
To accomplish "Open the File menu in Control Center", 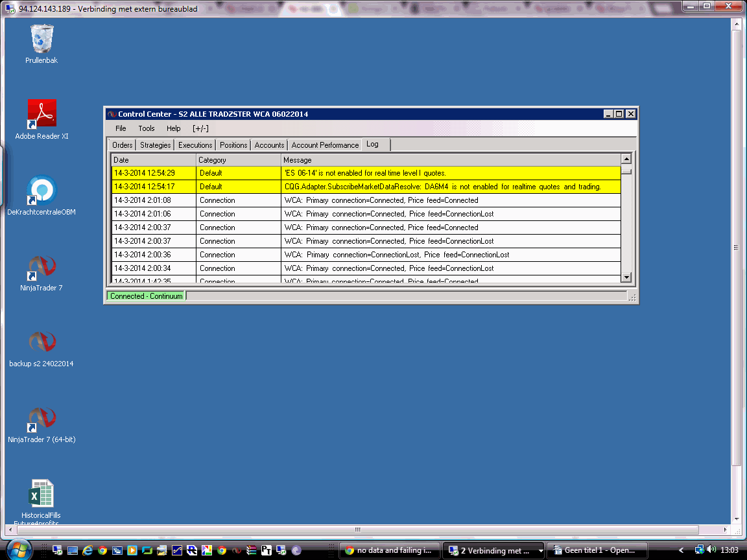I will (x=121, y=128).
